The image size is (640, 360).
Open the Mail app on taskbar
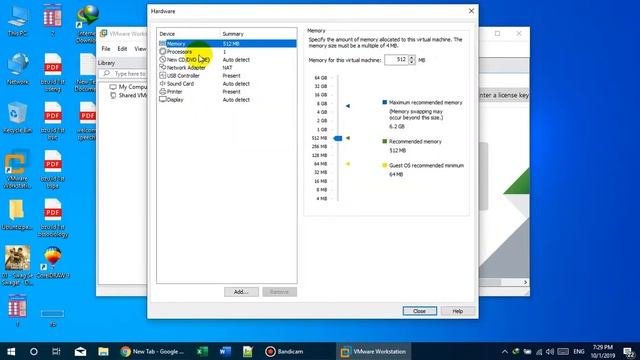coord(80,351)
